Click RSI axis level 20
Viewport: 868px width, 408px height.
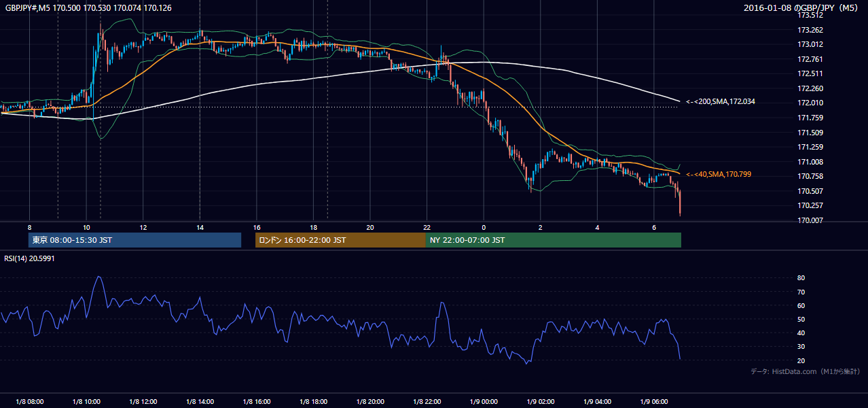click(801, 360)
